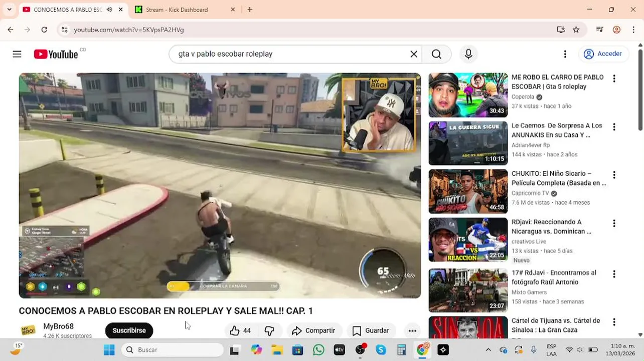644x361 pixels.
Task: Open RDjavi Reaccionando video title
Action: pos(551,227)
